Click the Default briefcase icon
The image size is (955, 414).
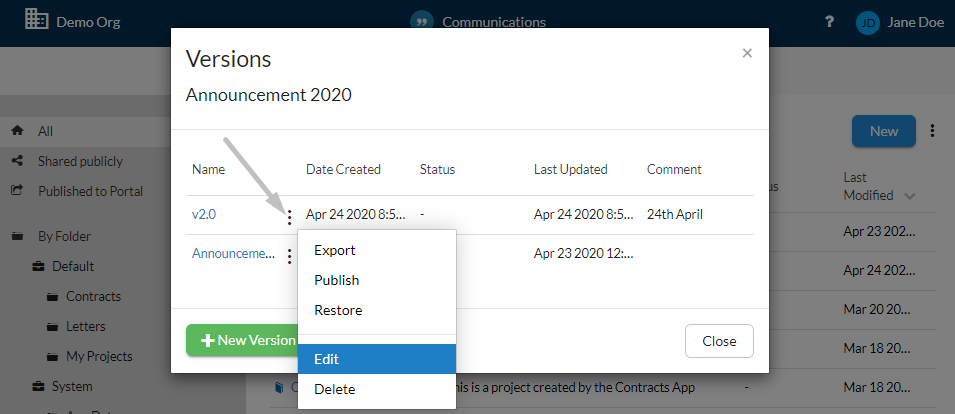[x=39, y=266]
